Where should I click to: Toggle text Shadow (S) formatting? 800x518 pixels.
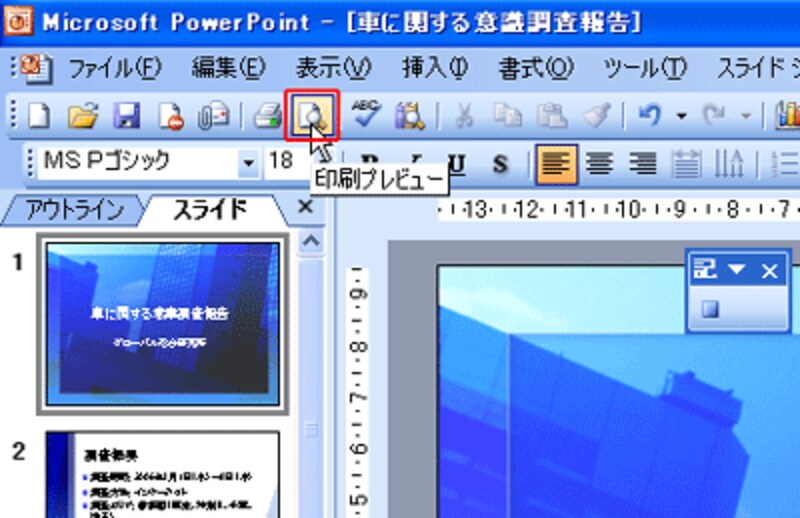click(x=501, y=164)
